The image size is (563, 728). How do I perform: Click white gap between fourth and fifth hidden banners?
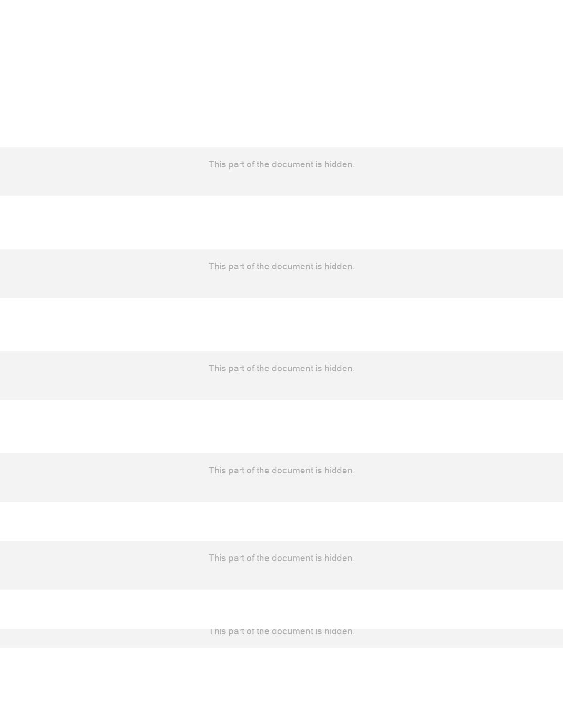pos(281,521)
